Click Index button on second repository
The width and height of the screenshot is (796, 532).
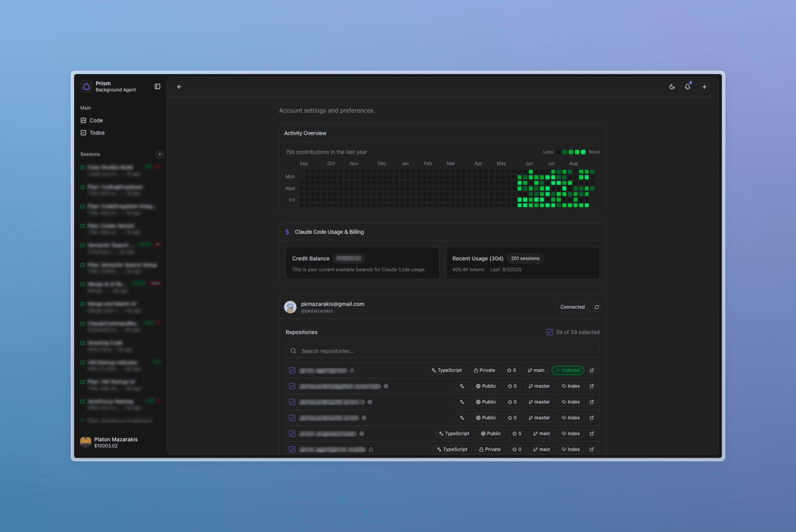point(571,386)
